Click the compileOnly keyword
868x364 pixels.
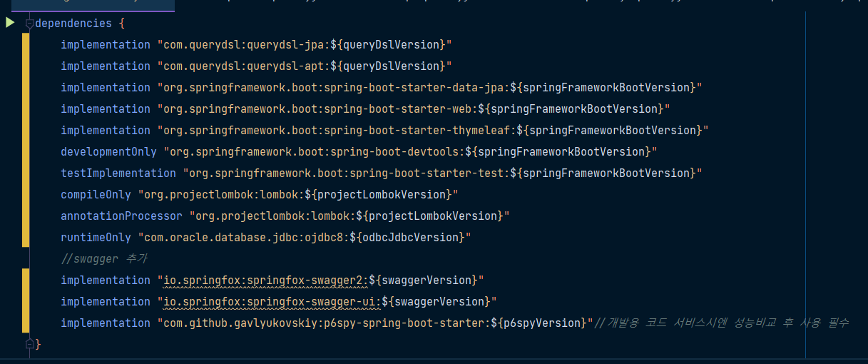(x=96, y=195)
